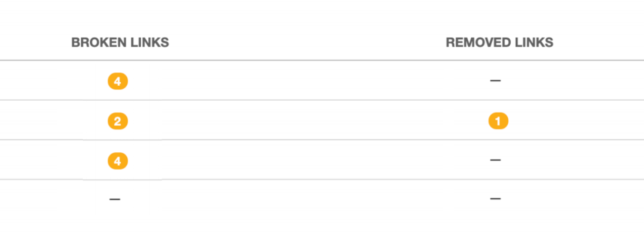The image size is (644, 238).
Task: Open the badge showing 1 removed link
Action: (498, 121)
